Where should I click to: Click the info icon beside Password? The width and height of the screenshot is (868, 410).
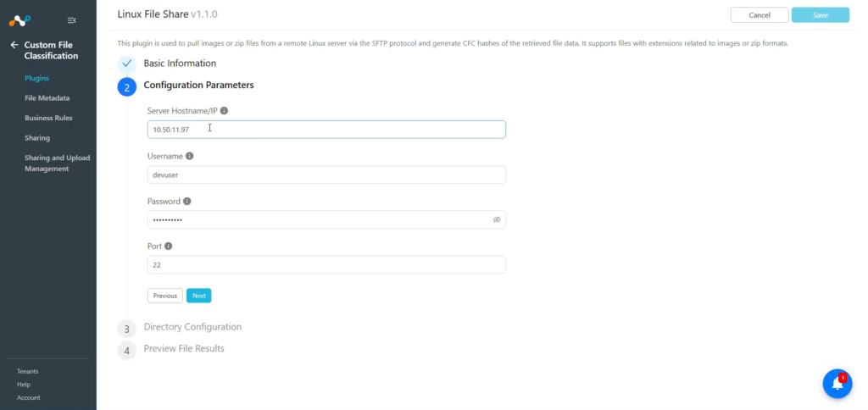pyautogui.click(x=187, y=202)
